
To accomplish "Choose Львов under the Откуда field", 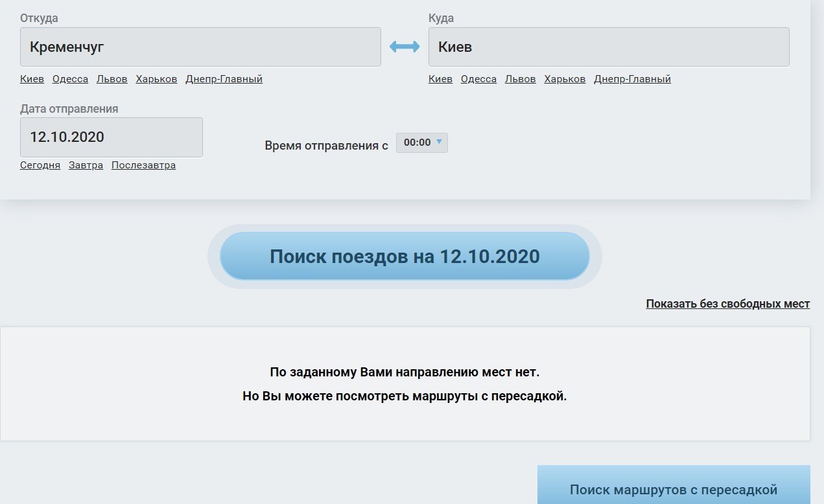I will (112, 79).
